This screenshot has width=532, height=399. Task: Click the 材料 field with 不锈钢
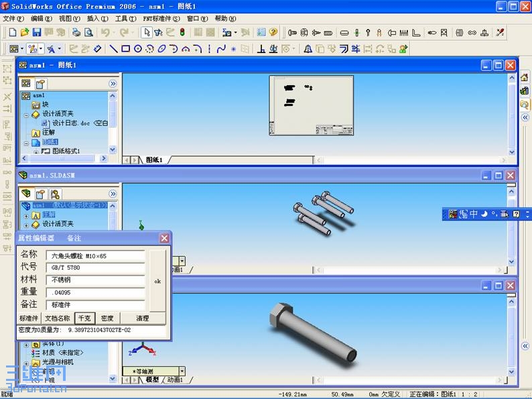coord(95,280)
